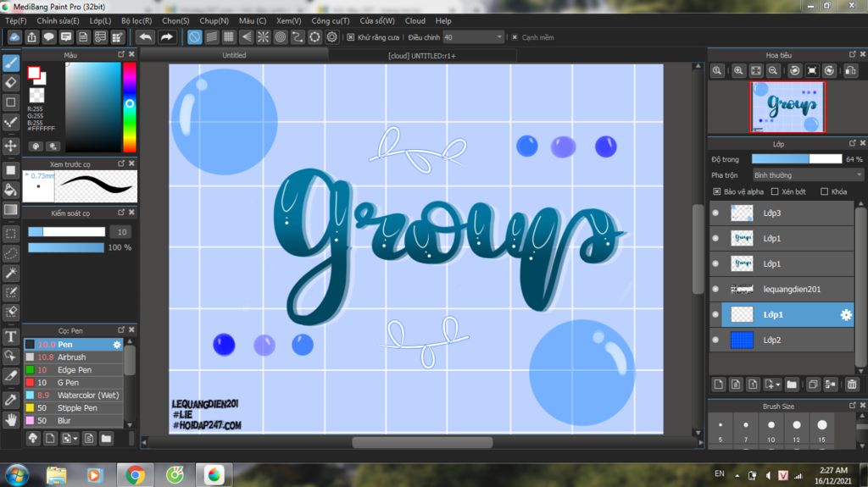Pick the Magic Wand selection tool
Image resolution: width=868 pixels, height=487 pixels.
coord(11,273)
